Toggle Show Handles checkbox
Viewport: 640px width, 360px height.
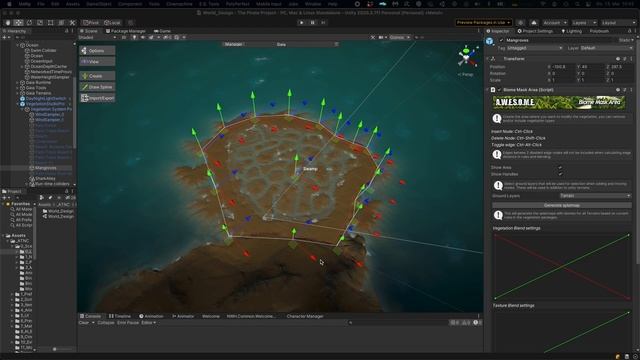[x=560, y=174]
